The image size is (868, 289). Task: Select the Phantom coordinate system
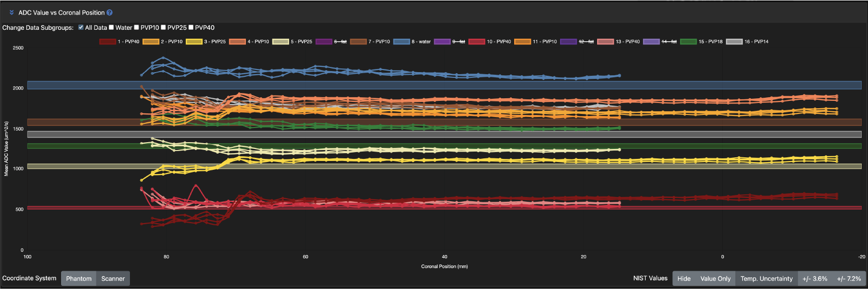click(79, 279)
